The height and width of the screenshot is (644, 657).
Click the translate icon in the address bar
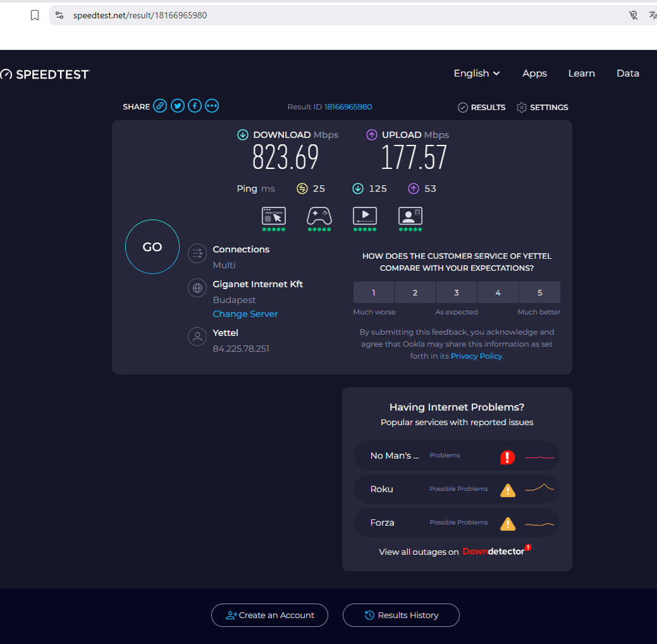point(653,16)
